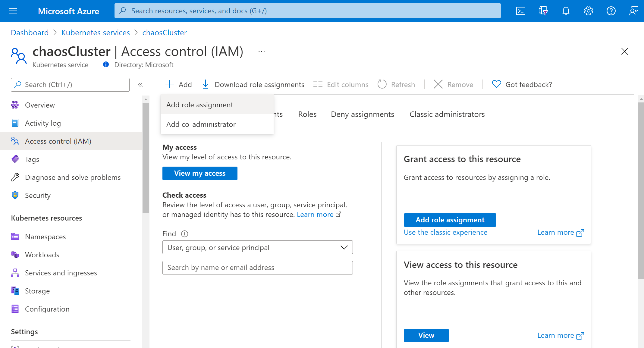Click the Add role assignment blue button

click(450, 220)
